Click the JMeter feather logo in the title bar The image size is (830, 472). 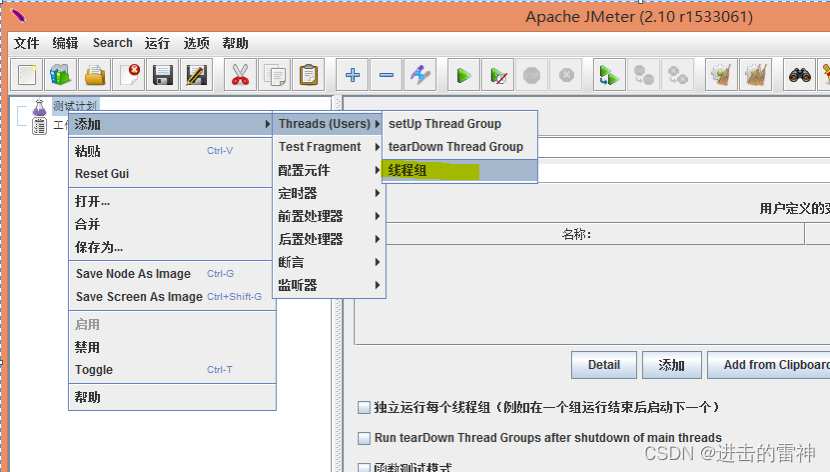point(18,16)
